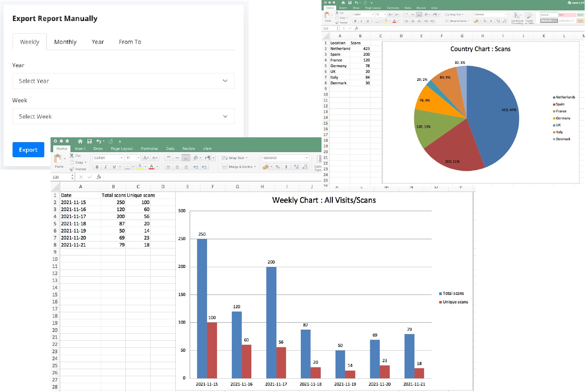Open the Insert ribbon tab in weekly chart window
Viewport: 585px width, 392px height.
pos(80,149)
